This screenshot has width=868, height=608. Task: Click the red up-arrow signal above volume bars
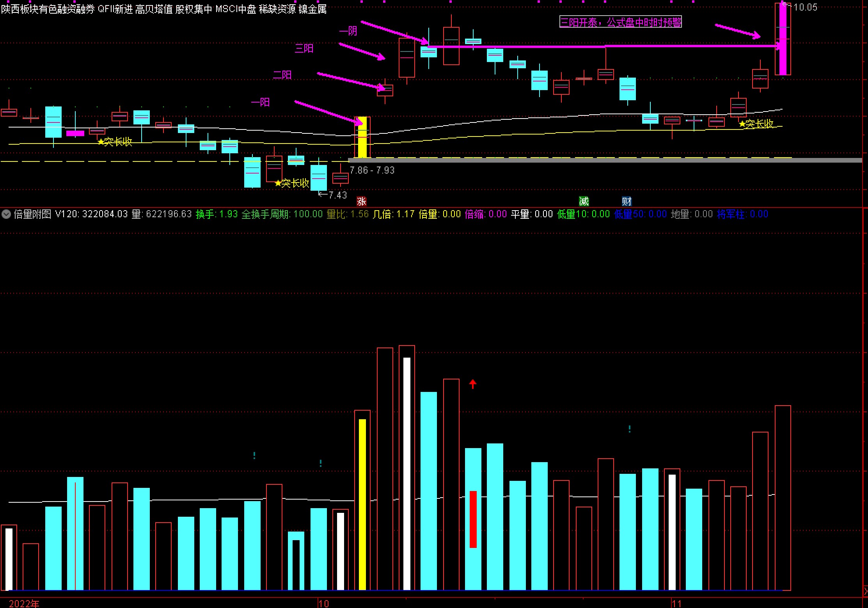click(x=473, y=384)
